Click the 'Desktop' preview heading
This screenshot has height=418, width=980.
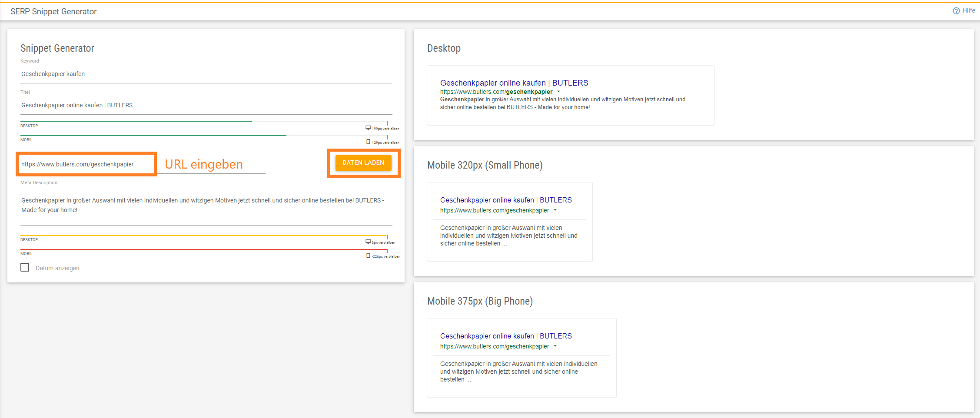pyautogui.click(x=444, y=48)
